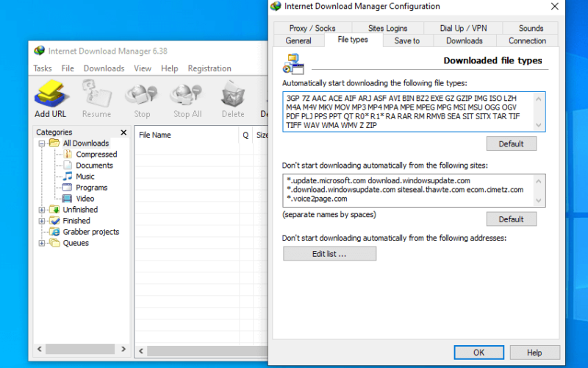The image size is (588, 368).
Task: Open Grabber projects in the tree
Action: pyautogui.click(x=90, y=232)
